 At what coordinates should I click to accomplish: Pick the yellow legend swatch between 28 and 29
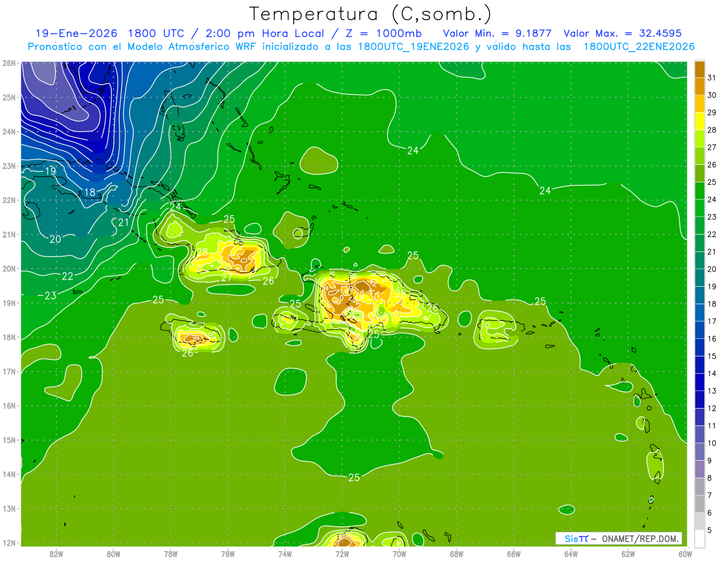699,121
